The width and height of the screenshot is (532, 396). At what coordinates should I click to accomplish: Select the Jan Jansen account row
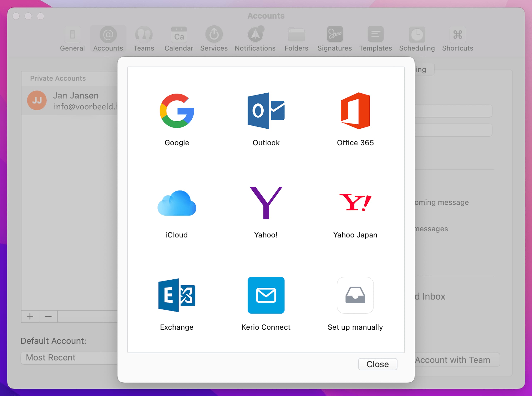(x=70, y=101)
